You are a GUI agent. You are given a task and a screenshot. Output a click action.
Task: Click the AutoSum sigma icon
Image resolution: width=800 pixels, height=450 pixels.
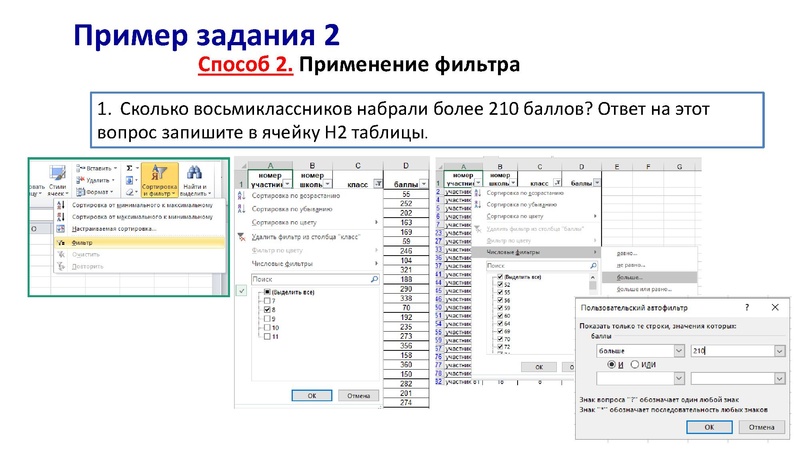[130, 168]
